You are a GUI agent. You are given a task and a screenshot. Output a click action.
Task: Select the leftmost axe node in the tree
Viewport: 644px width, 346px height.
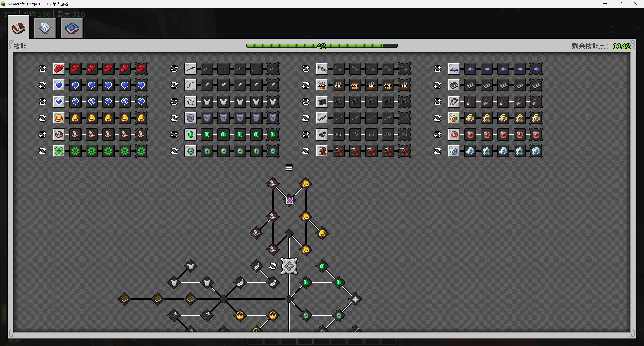click(x=174, y=315)
